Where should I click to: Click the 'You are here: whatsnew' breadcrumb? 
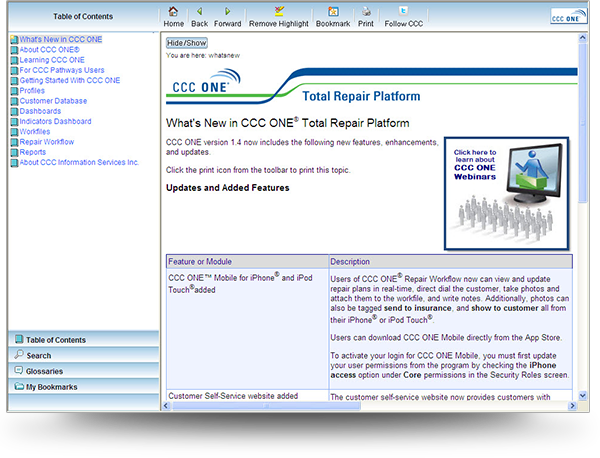pos(203,55)
